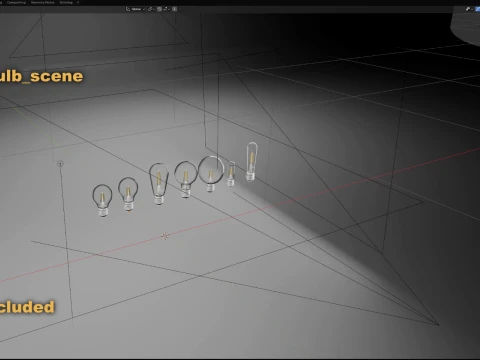Open the Global transform orientation dropdown
The width and height of the screenshot is (480, 360).
(x=135, y=9)
